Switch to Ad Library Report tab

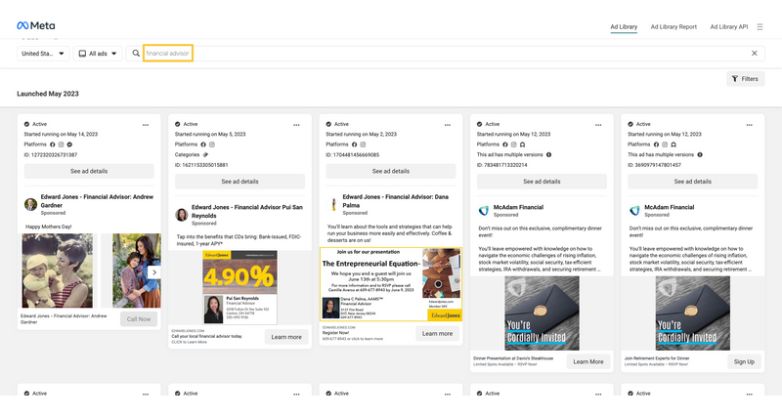673,27
